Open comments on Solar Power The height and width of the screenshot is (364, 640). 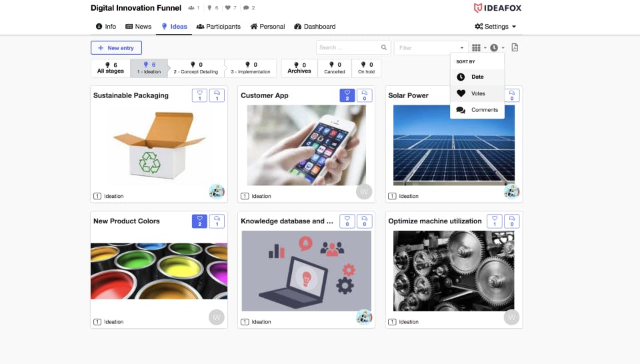click(512, 95)
